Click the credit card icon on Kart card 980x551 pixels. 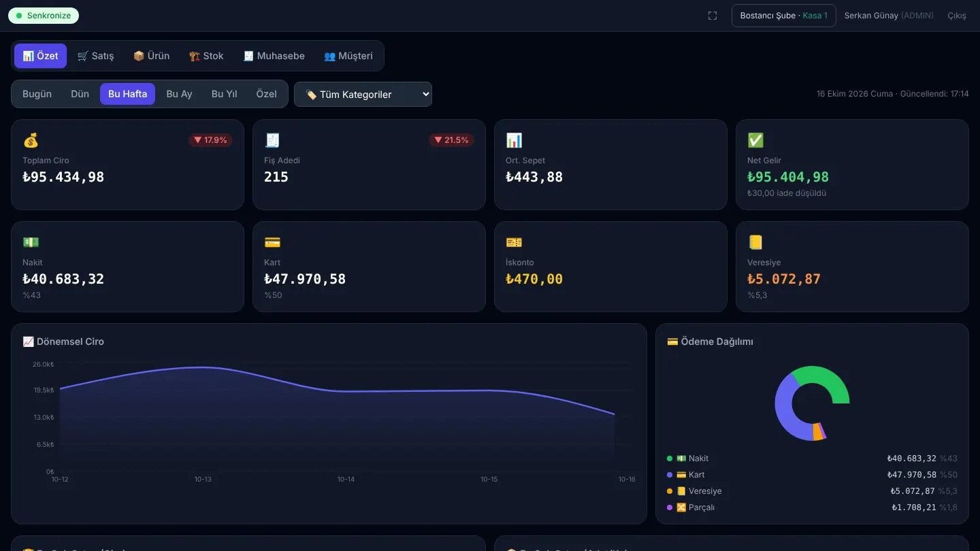point(272,242)
